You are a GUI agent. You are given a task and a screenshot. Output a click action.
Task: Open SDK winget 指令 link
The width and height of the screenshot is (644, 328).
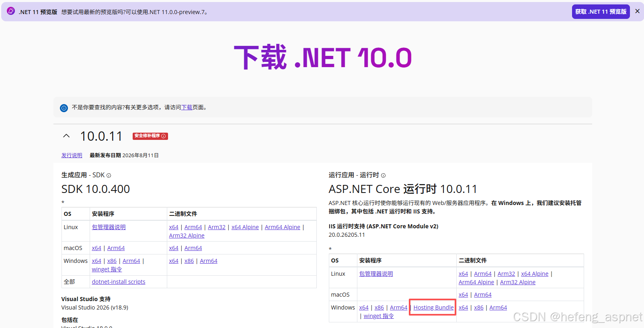[x=107, y=269]
